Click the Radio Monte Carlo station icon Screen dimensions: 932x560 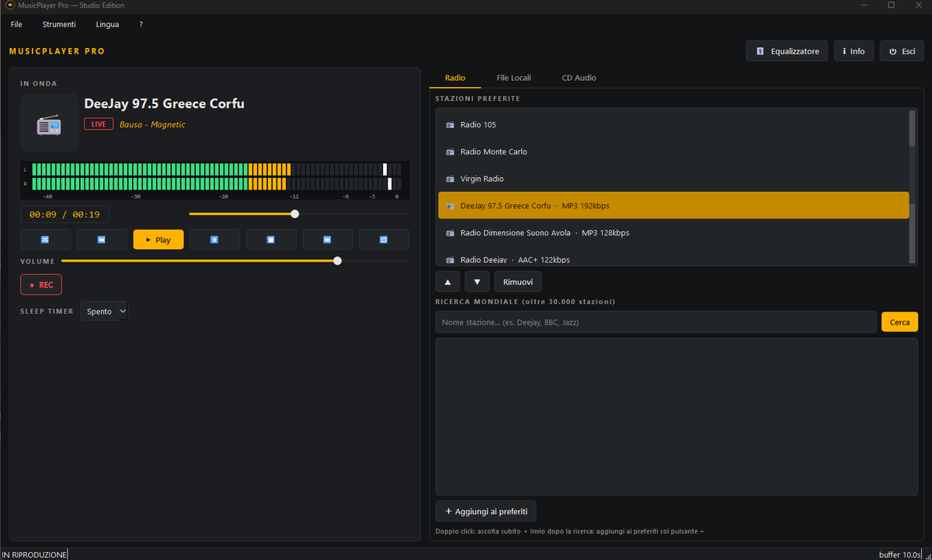[450, 152]
